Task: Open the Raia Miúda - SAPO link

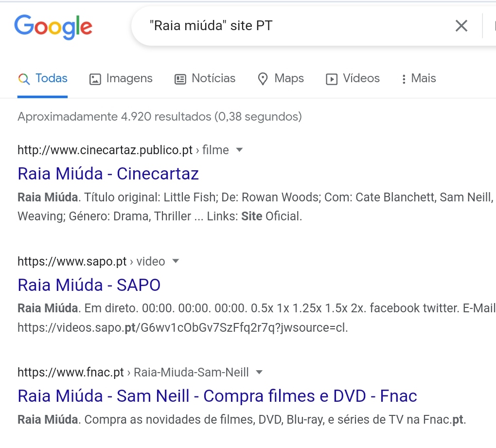Action: (x=89, y=285)
